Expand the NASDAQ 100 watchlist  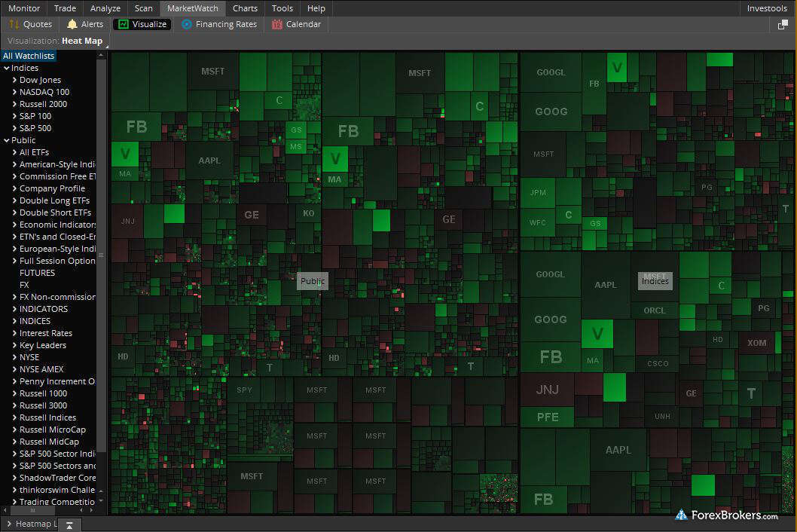15,92
